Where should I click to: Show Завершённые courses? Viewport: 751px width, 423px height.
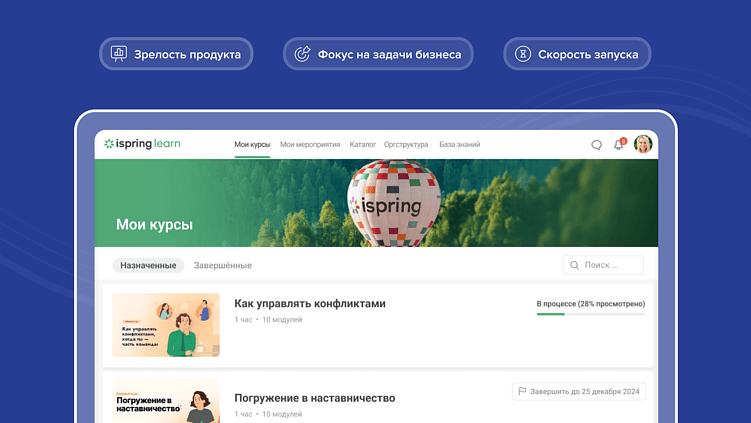[x=223, y=265]
